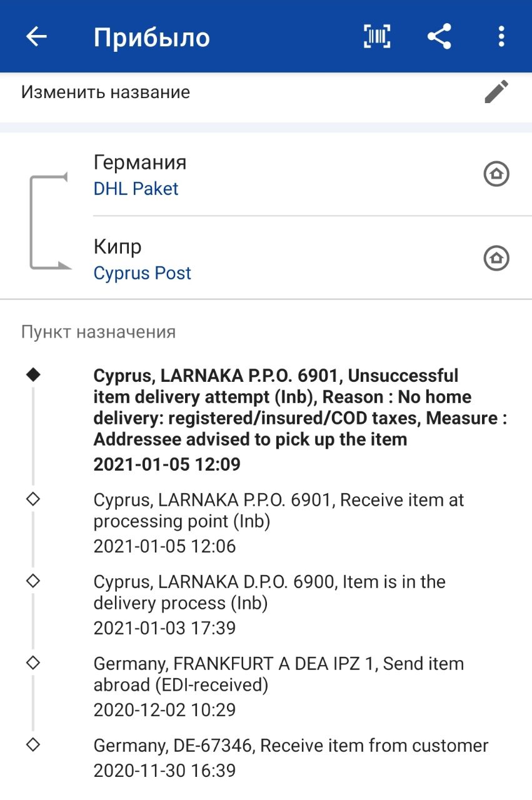Tap the marker for Receive item at processing point
532x800 pixels.
[33, 499]
